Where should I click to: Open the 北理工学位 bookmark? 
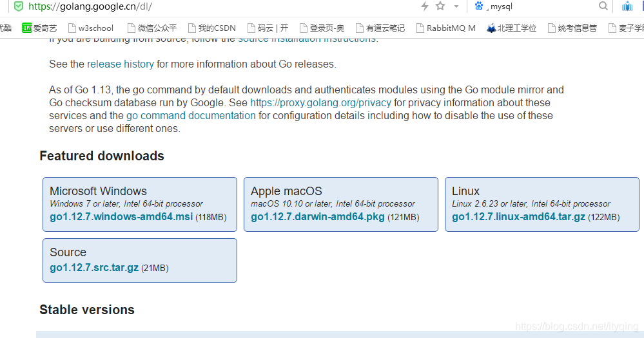point(512,28)
